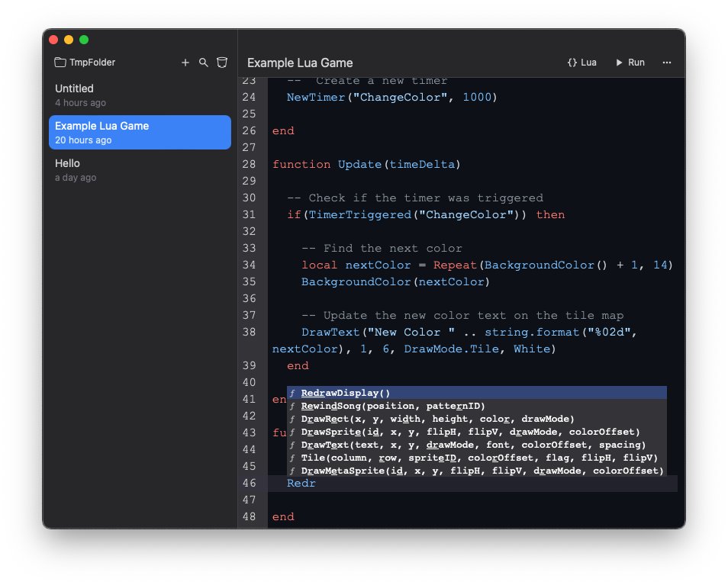The image size is (728, 585).
Task: Choose RedrawDisplay() autocomplete suggestion
Action: point(476,393)
